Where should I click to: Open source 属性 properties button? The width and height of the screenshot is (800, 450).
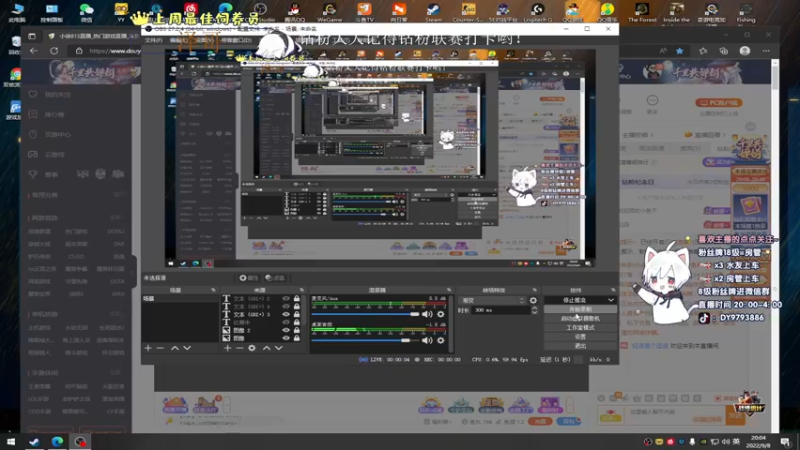pyautogui.click(x=248, y=278)
